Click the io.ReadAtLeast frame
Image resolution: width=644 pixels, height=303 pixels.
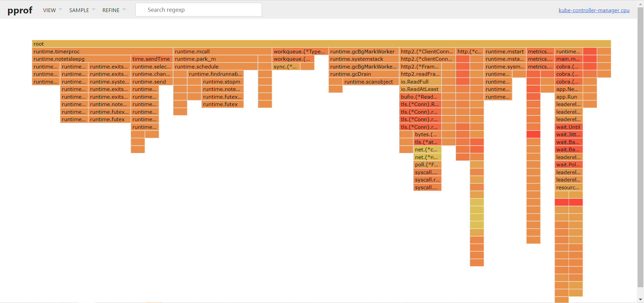tap(420, 89)
